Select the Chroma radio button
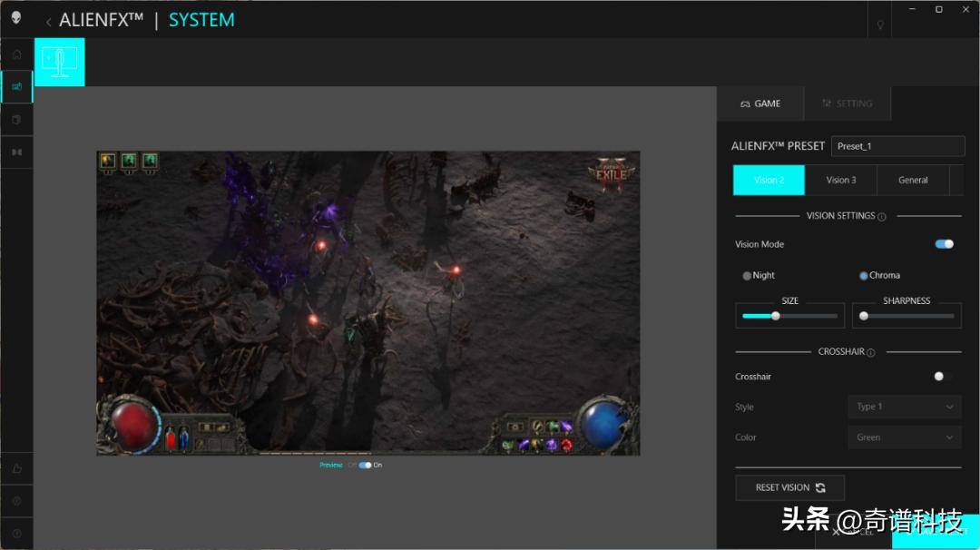 [x=863, y=276]
